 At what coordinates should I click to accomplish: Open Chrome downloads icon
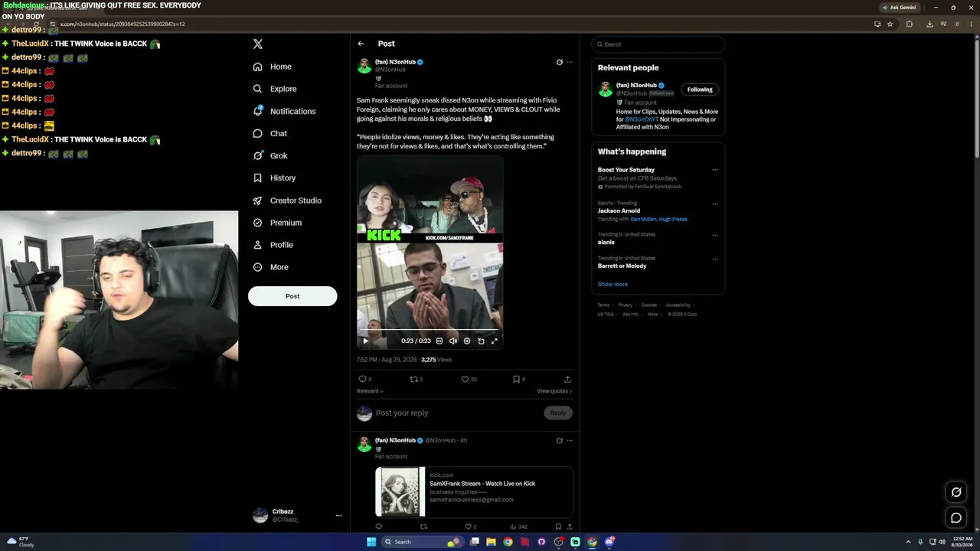click(x=929, y=24)
